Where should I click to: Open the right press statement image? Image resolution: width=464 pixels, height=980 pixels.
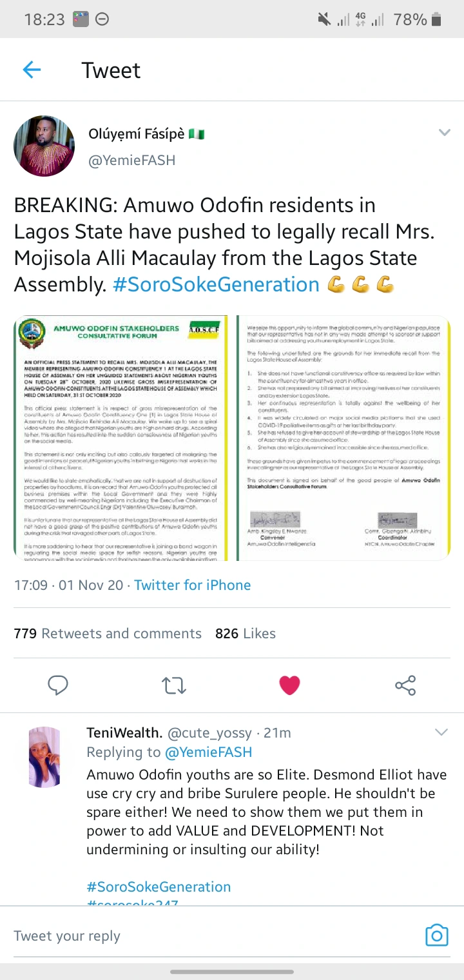343,438
